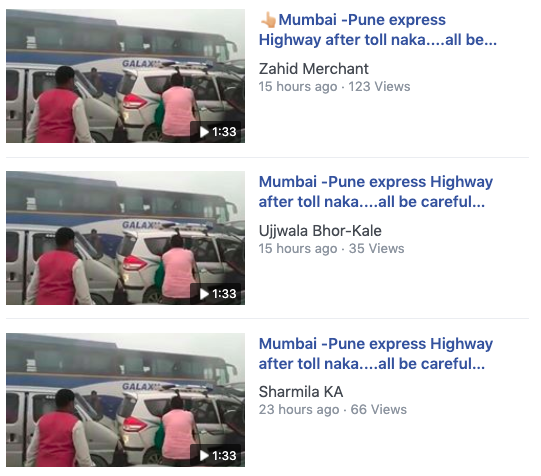Visit Sharmila KA's profile name
The image size is (541, 476).
[301, 392]
